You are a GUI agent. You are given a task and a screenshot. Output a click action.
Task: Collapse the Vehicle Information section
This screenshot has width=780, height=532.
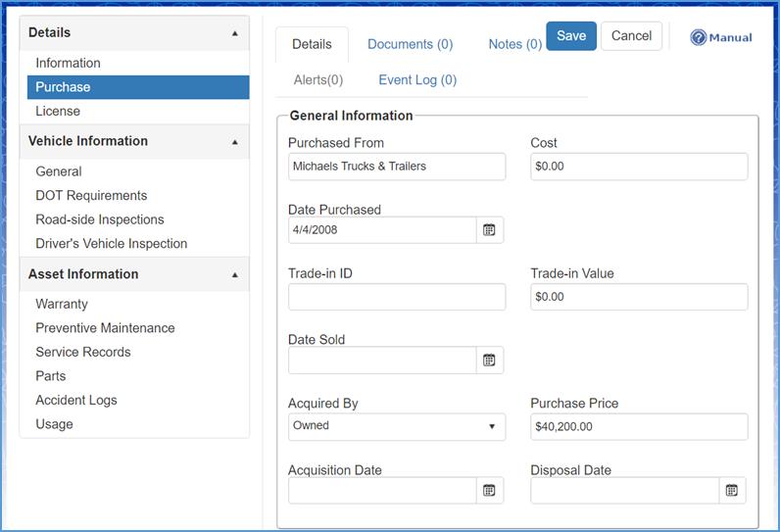pyautogui.click(x=234, y=142)
